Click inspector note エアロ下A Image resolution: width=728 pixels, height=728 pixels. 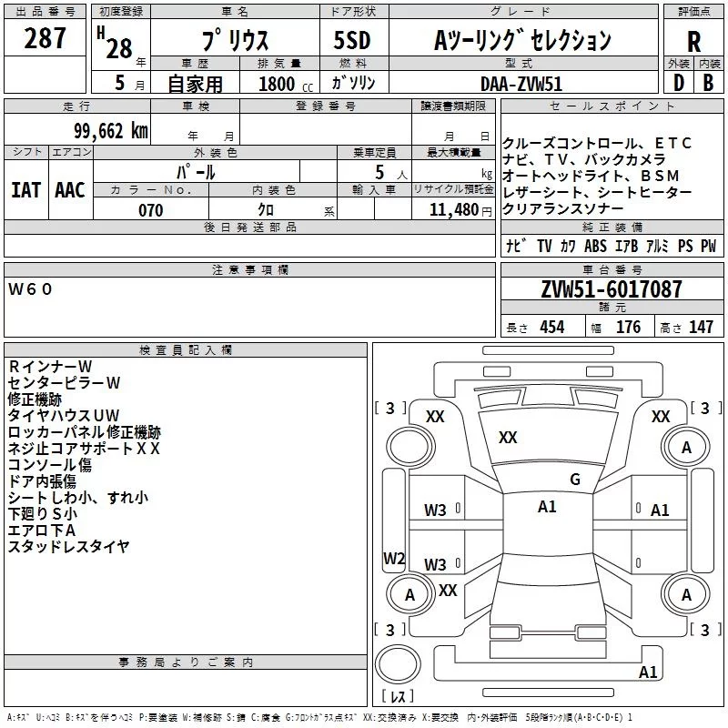[42, 530]
